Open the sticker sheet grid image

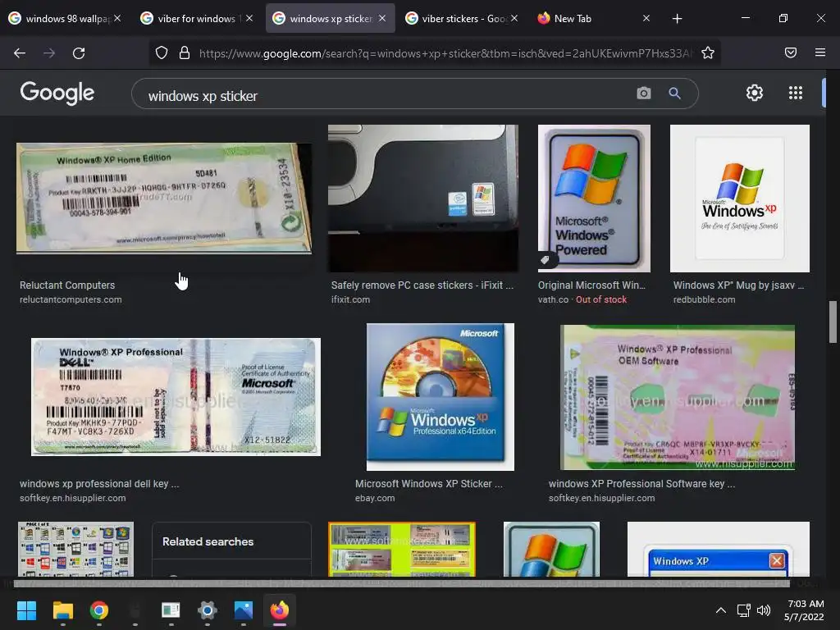(x=75, y=549)
